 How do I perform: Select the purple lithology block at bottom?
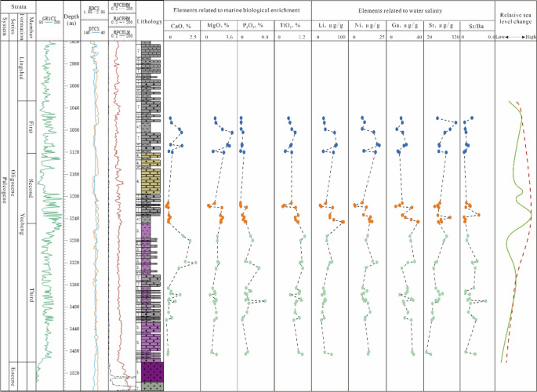coord(152,372)
